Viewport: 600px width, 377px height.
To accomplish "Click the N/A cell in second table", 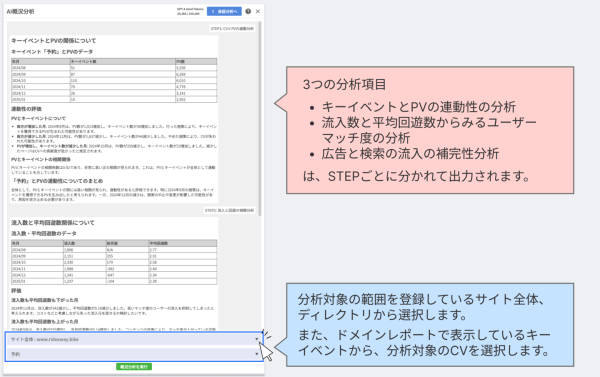I will pos(127,250).
